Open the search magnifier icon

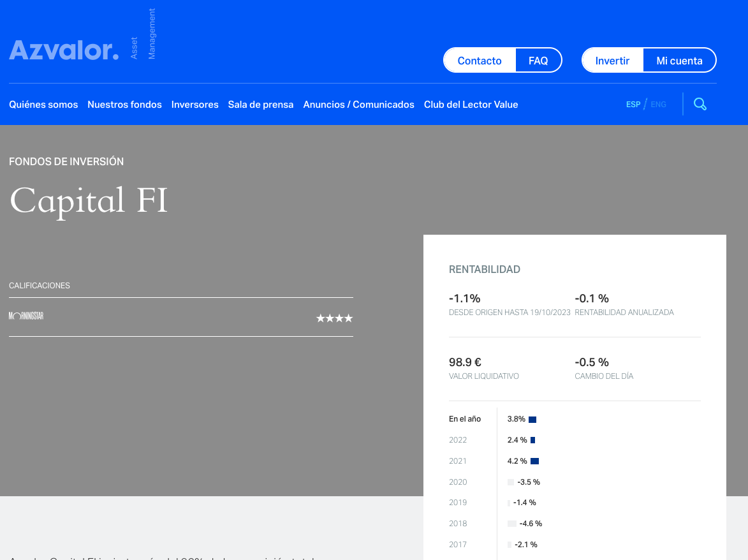coord(700,104)
